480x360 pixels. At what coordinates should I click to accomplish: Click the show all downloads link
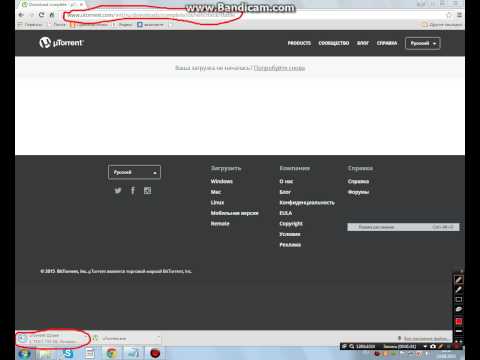(x=423, y=339)
